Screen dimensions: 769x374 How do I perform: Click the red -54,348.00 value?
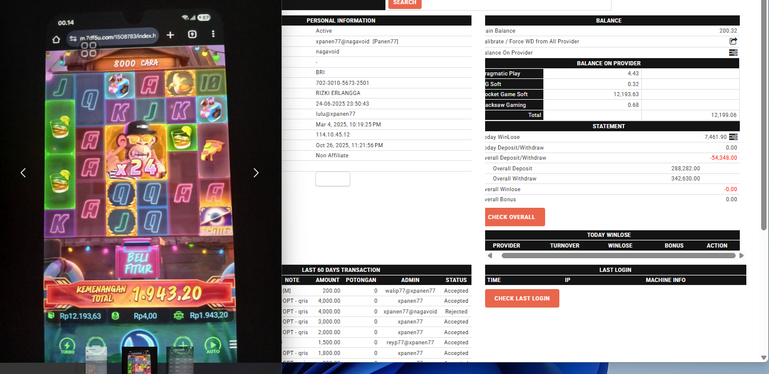723,158
